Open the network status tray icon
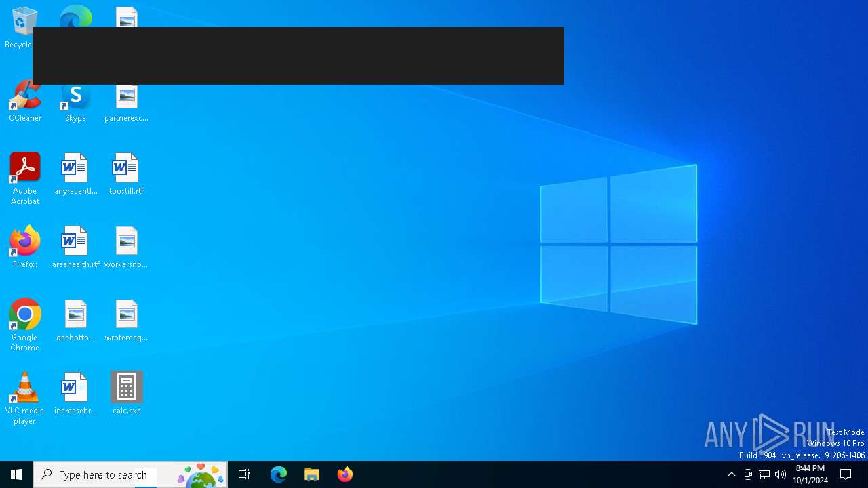 tap(764, 474)
